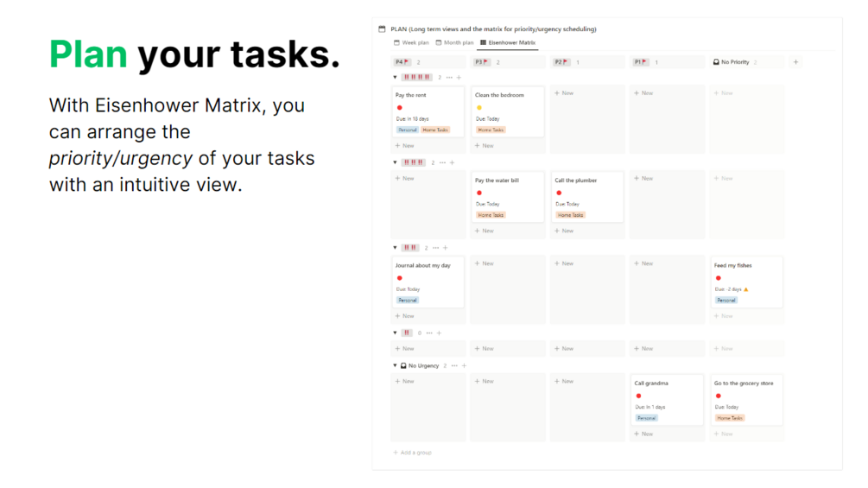Click the PLAN page calendar icon
This screenshot has width=868, height=488.
(382, 29)
